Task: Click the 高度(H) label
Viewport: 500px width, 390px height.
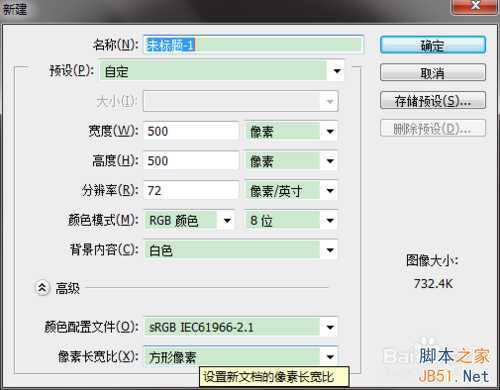Action: pyautogui.click(x=115, y=161)
